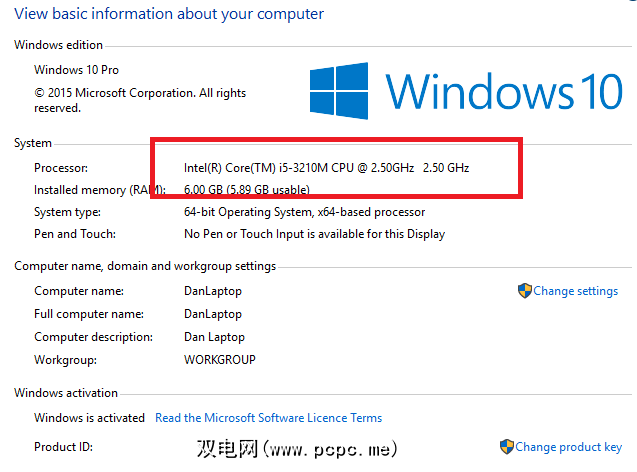Click the 2015 Microsoft Corporation copyright text

pyautogui.click(x=140, y=100)
